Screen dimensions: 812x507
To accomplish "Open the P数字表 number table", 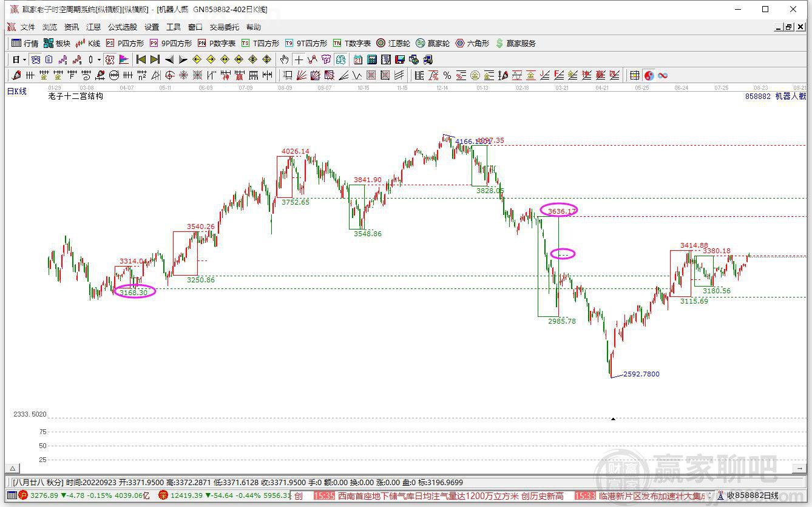I will (217, 43).
